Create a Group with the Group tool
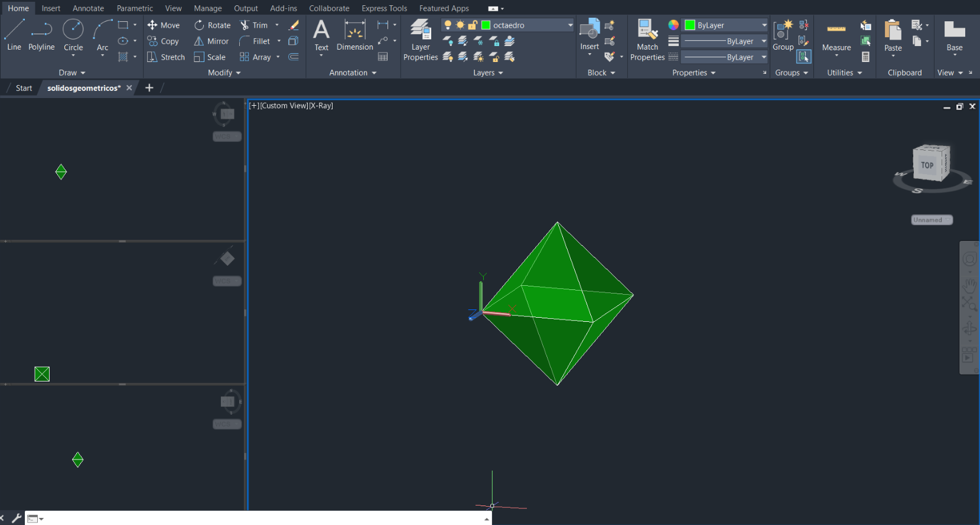The height and width of the screenshot is (525, 980). [x=783, y=35]
